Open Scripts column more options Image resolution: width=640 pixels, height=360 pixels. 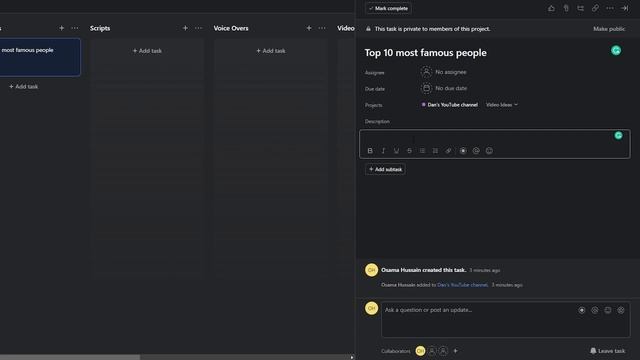[x=198, y=28]
